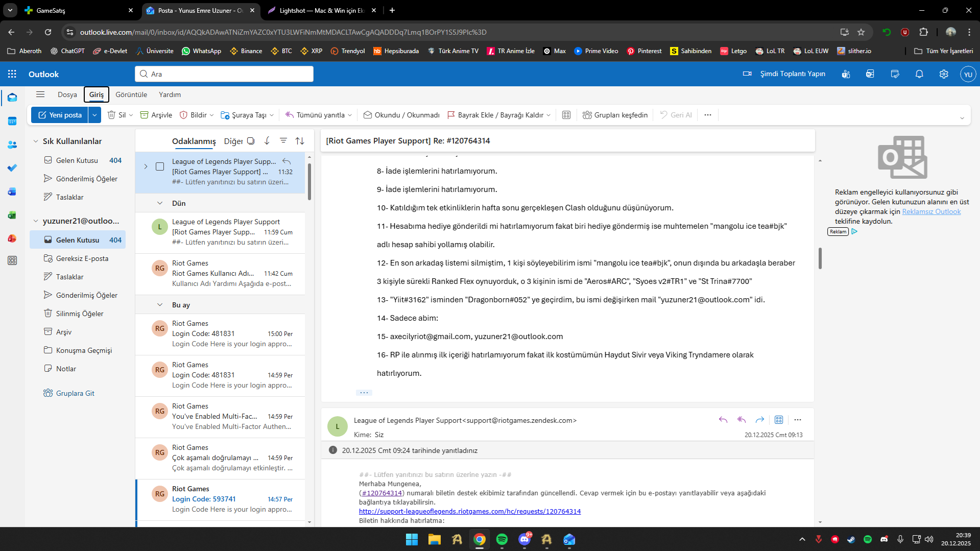Open the Windows Start menu
980x551 pixels.
[412, 539]
